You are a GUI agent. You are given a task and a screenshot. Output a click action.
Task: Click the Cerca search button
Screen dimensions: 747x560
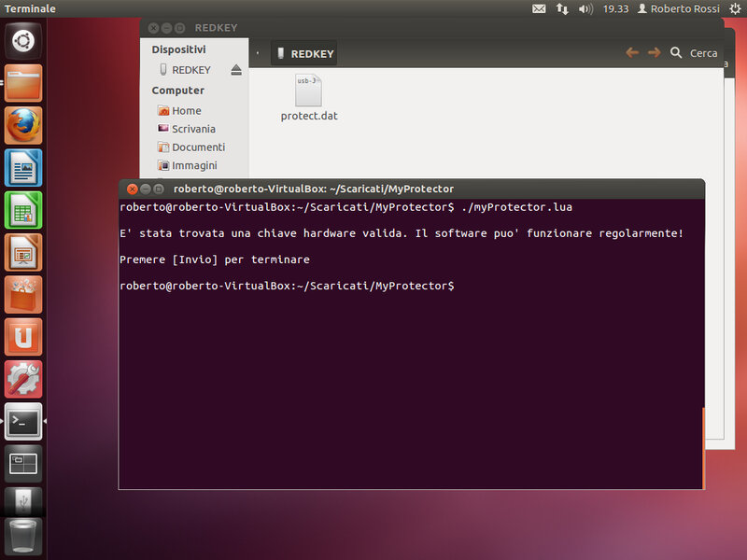click(694, 53)
